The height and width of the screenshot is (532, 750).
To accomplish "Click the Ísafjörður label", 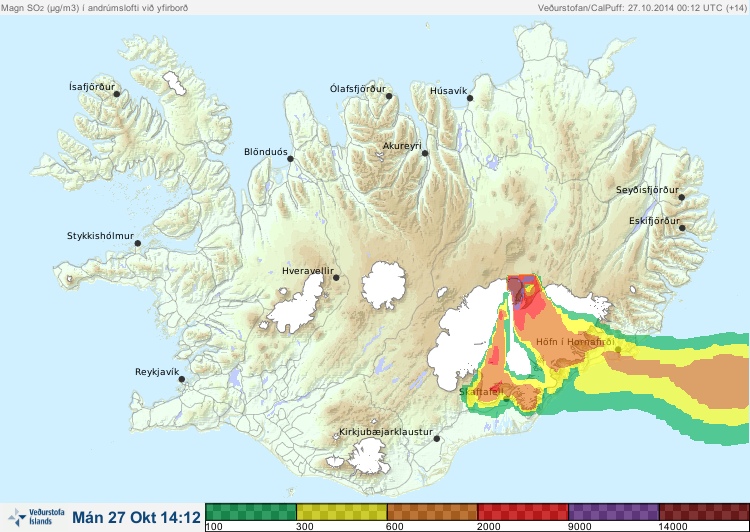I will (92, 87).
